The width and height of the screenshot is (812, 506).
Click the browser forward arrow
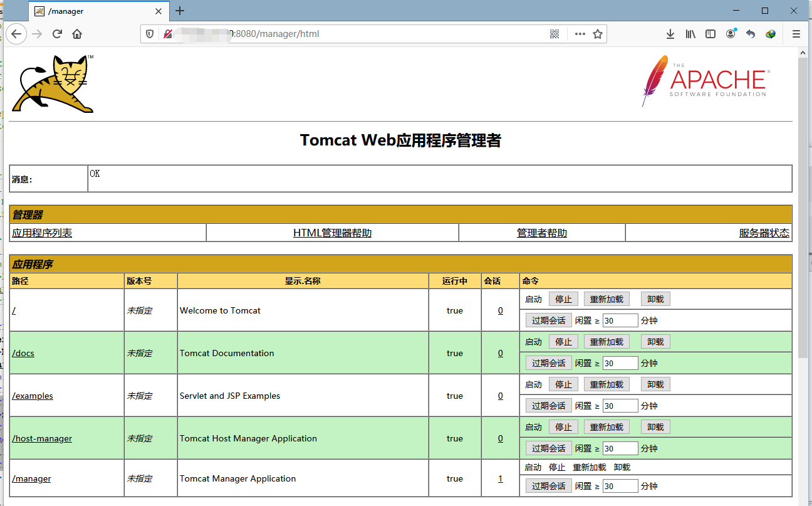tap(37, 34)
